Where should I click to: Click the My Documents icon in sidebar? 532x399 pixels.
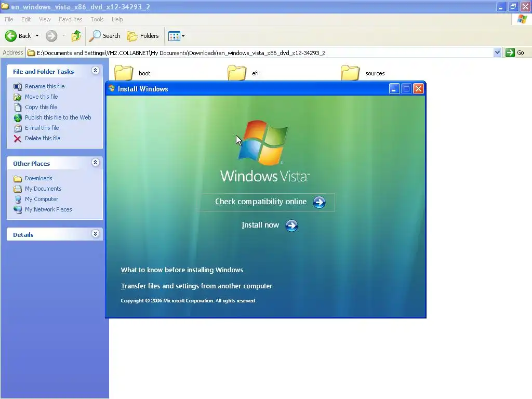tap(18, 189)
